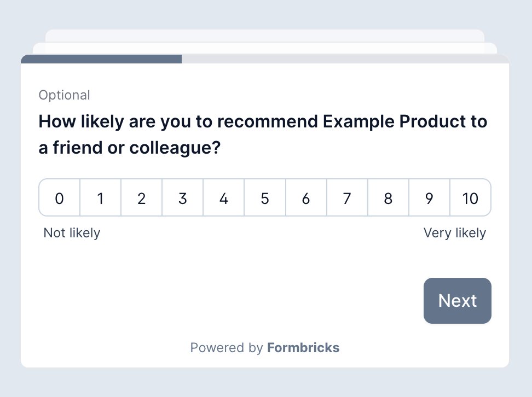Select rating 3 on the scale

(x=182, y=198)
